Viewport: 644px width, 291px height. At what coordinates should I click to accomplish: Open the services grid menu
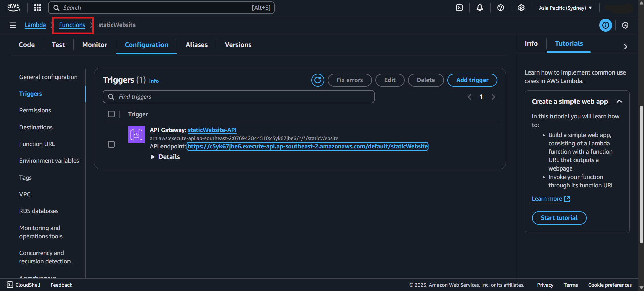pyautogui.click(x=38, y=8)
